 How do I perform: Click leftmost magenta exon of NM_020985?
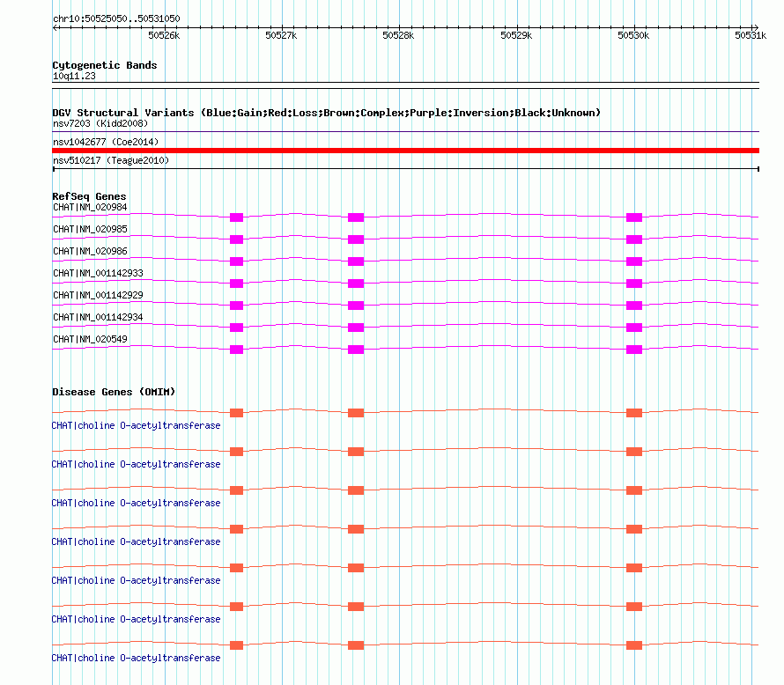(x=236, y=239)
